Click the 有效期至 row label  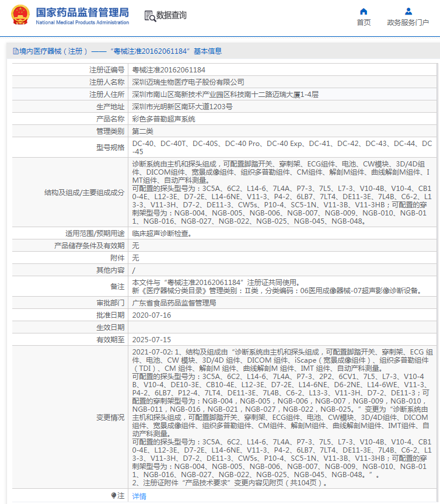[x=110, y=339]
